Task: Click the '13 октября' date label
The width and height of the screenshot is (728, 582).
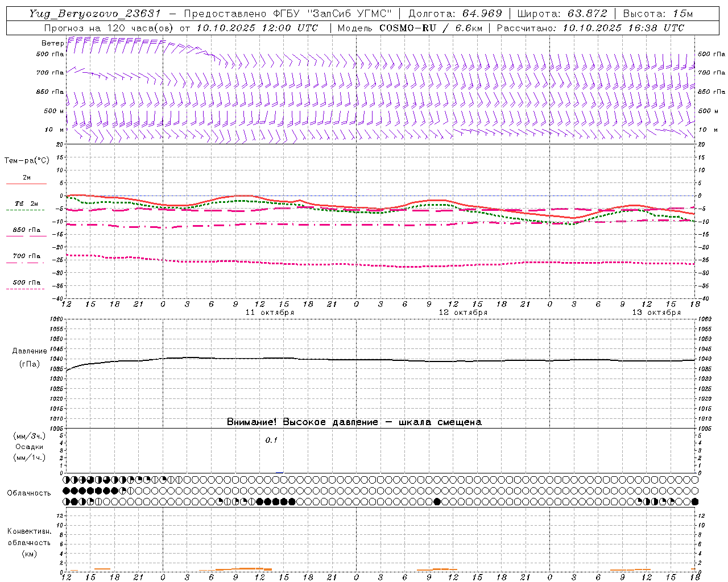Action: pyautogui.click(x=656, y=313)
